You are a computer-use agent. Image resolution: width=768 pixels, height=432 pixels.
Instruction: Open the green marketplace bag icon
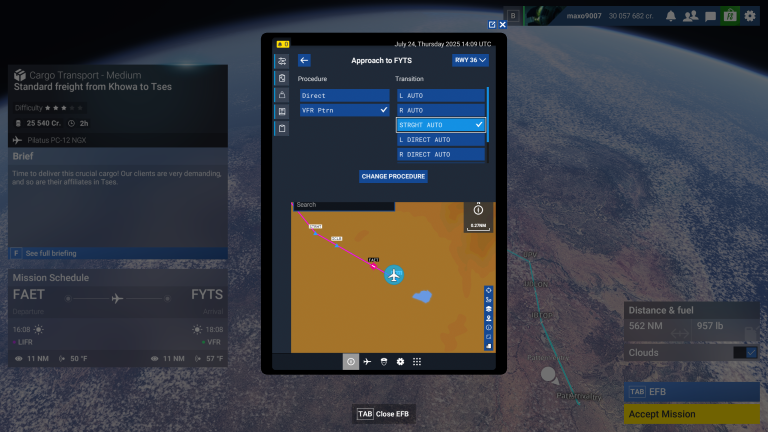pos(730,16)
